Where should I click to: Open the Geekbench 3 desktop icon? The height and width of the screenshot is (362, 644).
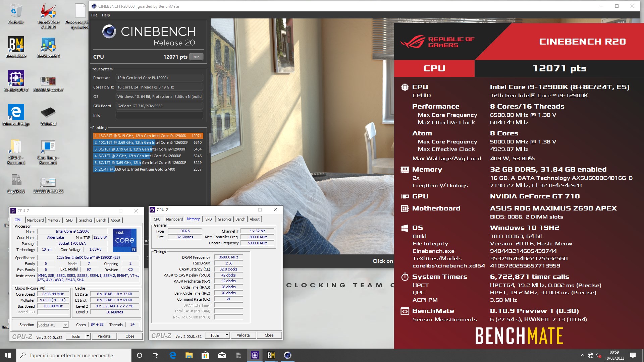48,47
